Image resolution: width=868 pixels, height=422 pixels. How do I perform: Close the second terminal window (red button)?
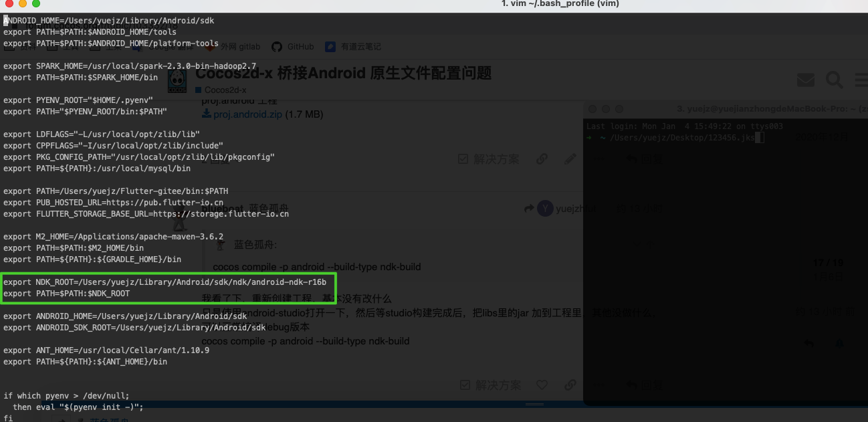coord(592,108)
